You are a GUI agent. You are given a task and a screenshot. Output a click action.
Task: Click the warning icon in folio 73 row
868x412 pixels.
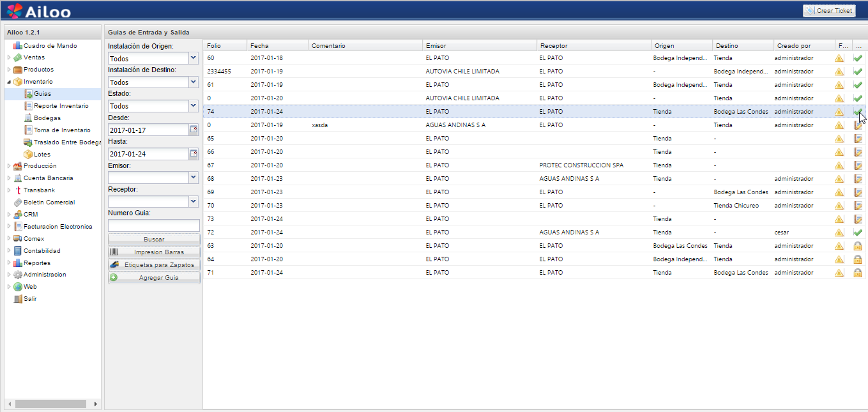point(839,219)
